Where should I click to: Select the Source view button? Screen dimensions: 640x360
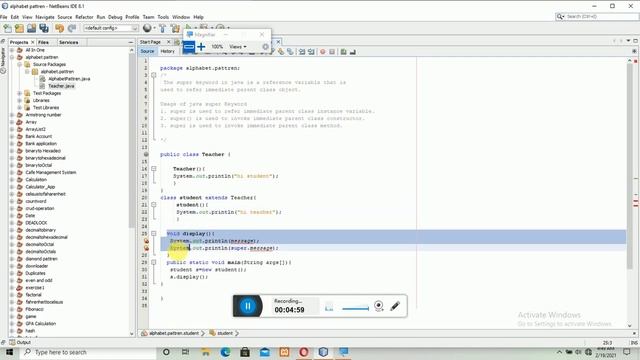point(147,51)
